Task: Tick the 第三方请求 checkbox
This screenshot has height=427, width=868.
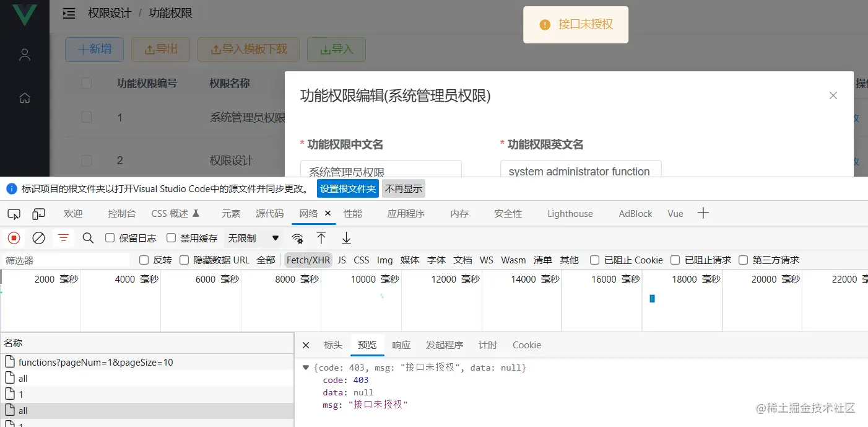Action: (744, 260)
